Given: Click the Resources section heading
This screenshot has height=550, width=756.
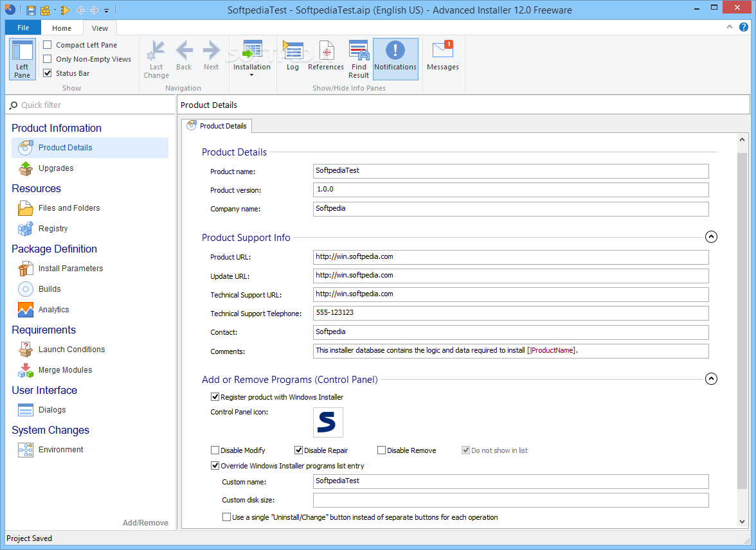Looking at the screenshot, I should tap(36, 188).
